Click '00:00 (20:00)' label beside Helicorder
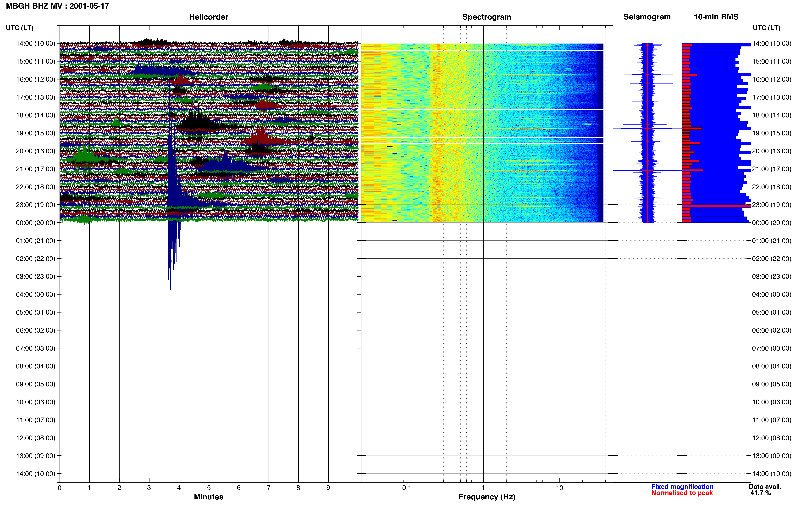Screen dimensions: 812x508 click(36, 223)
